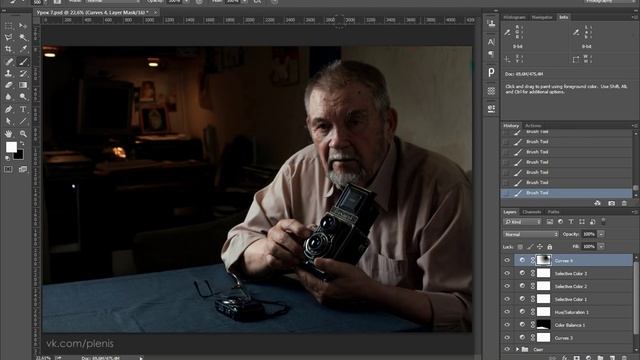
Task: Open the Fill slider dropdown arrow
Action: coord(601,247)
